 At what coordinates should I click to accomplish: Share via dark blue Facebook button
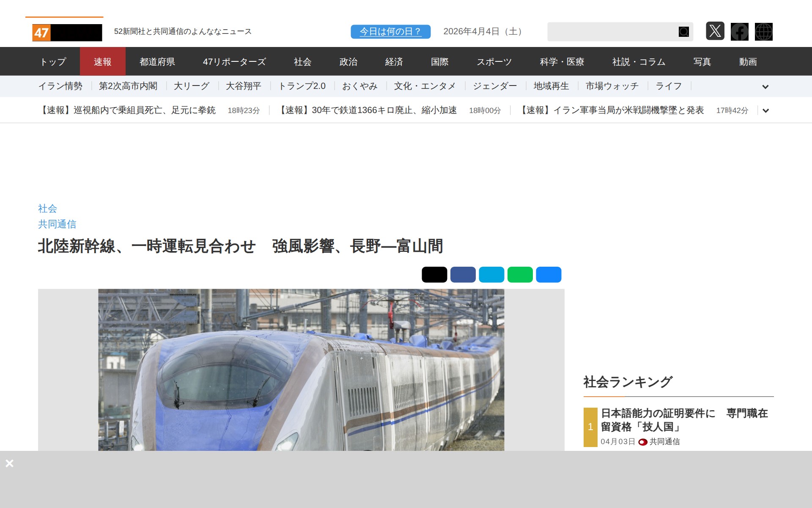point(463,274)
